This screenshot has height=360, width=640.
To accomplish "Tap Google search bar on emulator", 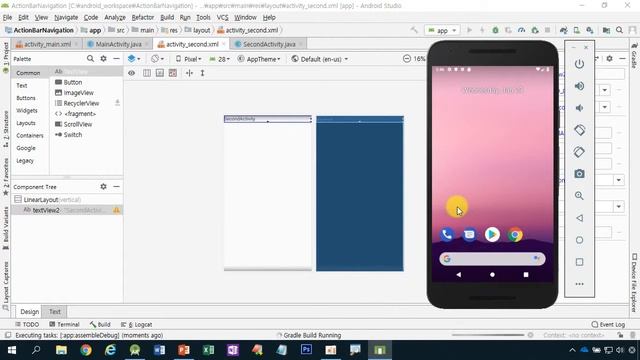I will 492,259.
